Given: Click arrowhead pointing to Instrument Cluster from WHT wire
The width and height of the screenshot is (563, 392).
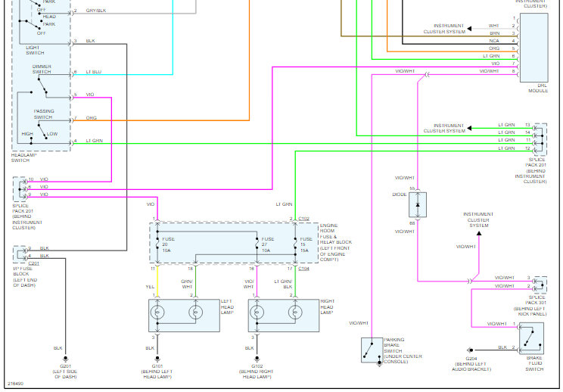Looking at the screenshot, I should coord(469,28).
